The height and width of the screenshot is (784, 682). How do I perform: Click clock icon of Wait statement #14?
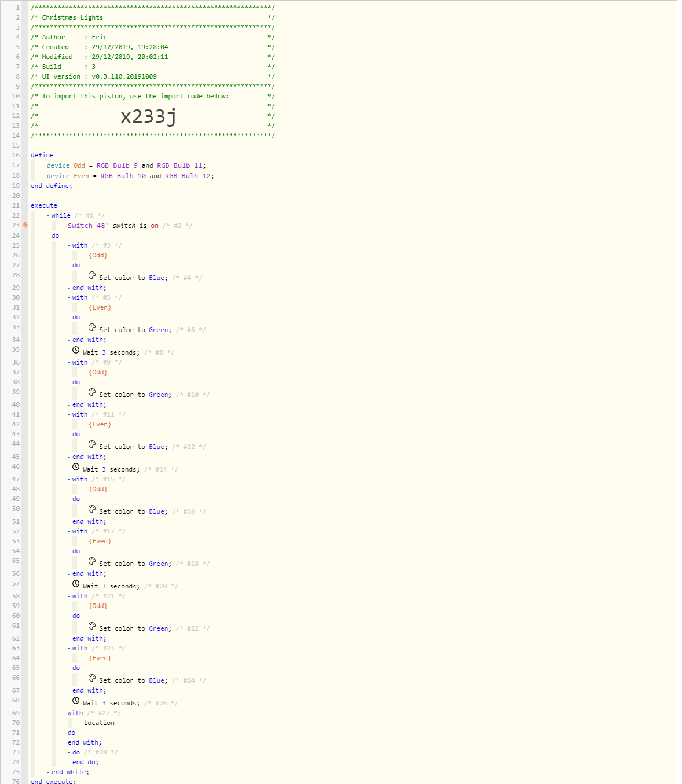(x=76, y=467)
